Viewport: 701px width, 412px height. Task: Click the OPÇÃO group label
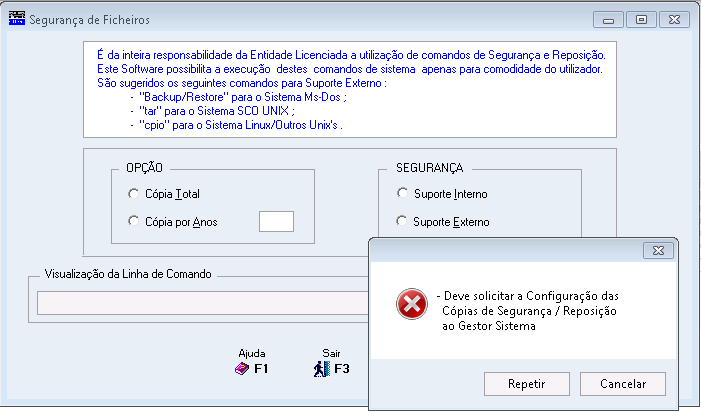coord(144,168)
